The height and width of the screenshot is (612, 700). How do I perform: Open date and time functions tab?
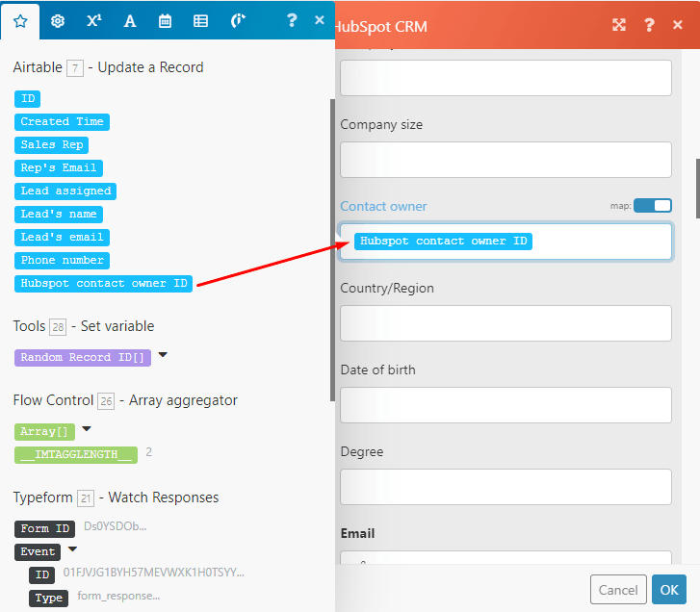165,20
